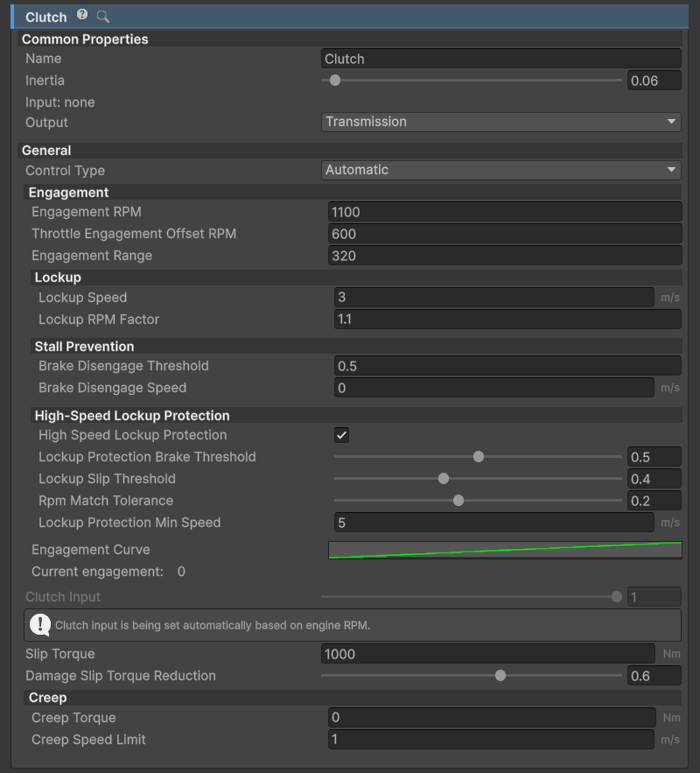The height and width of the screenshot is (773, 700).
Task: Edit the Name field
Action: click(x=501, y=59)
